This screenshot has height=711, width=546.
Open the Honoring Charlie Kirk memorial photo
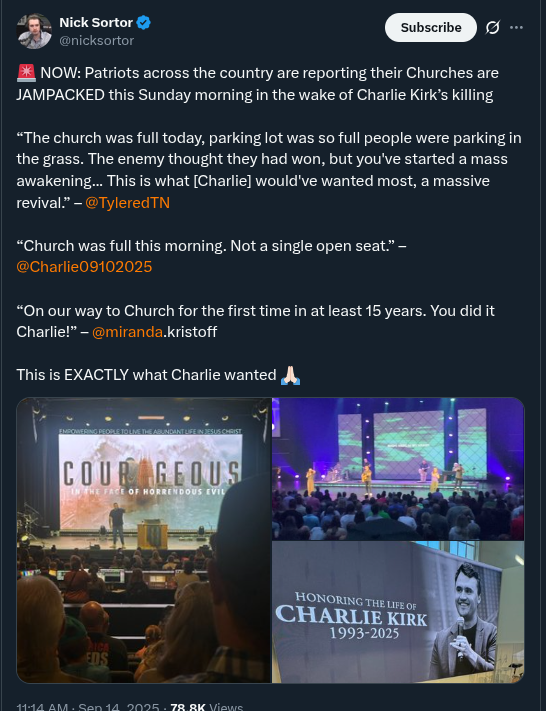pyautogui.click(x=398, y=612)
